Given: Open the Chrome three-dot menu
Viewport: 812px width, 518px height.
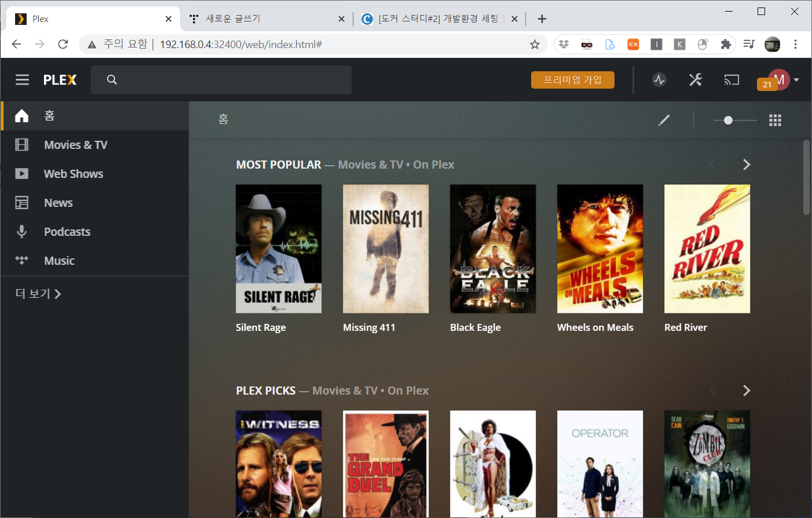Looking at the screenshot, I should click(x=795, y=44).
